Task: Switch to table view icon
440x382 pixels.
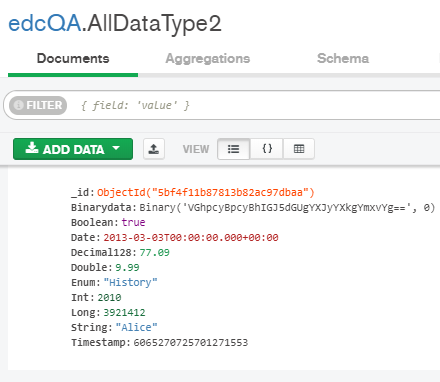Action: tap(299, 149)
